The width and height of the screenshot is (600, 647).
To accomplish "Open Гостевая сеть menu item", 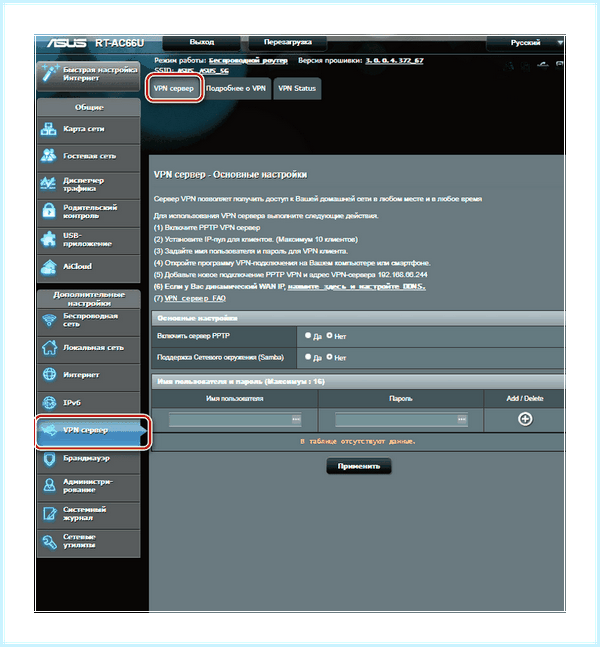I will pyautogui.click(x=89, y=156).
